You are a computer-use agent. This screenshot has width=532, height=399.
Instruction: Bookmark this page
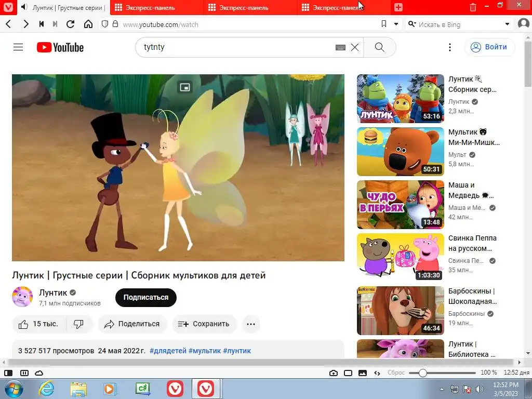point(384,24)
